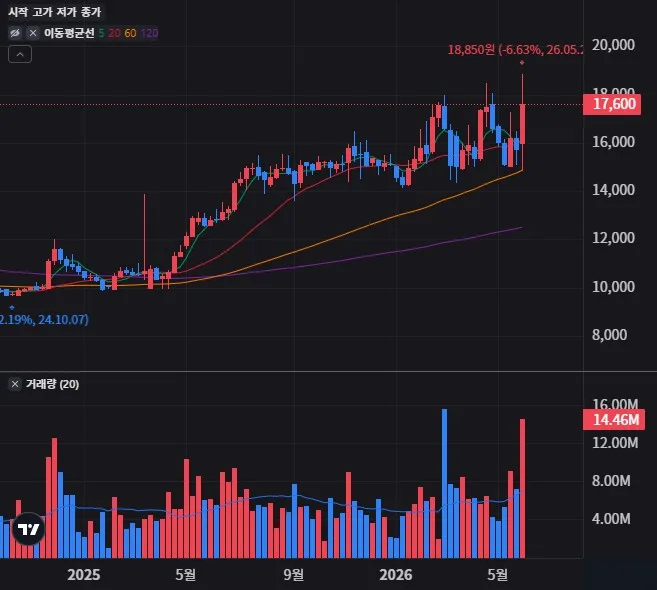Select the 120-period moving average value
Screen dimensions: 657x590
click(150, 33)
